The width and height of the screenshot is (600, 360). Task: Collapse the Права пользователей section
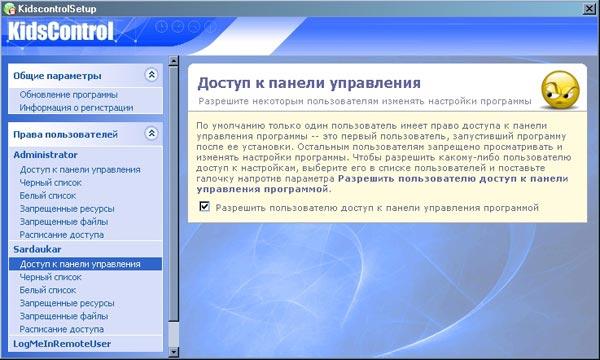coord(152,134)
